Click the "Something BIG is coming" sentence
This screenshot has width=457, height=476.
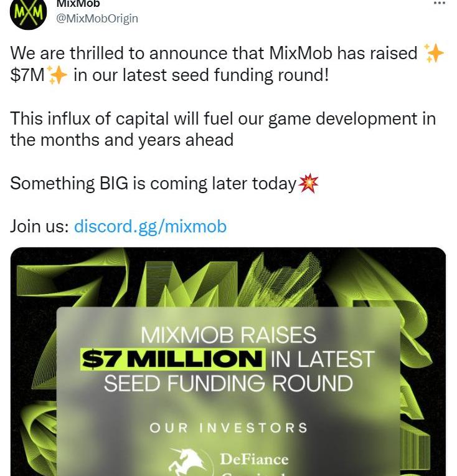pyautogui.click(x=153, y=184)
